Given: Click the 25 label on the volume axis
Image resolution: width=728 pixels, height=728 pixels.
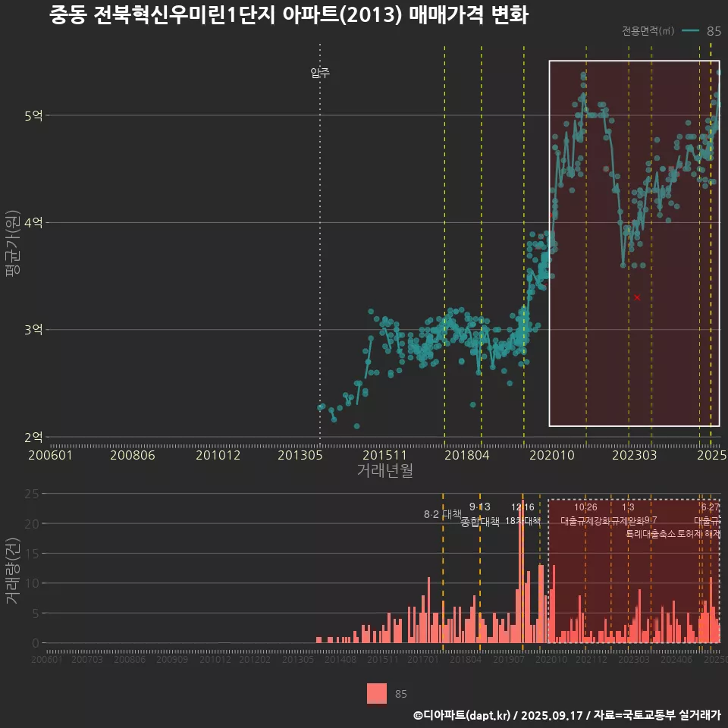Looking at the screenshot, I should (x=32, y=494).
